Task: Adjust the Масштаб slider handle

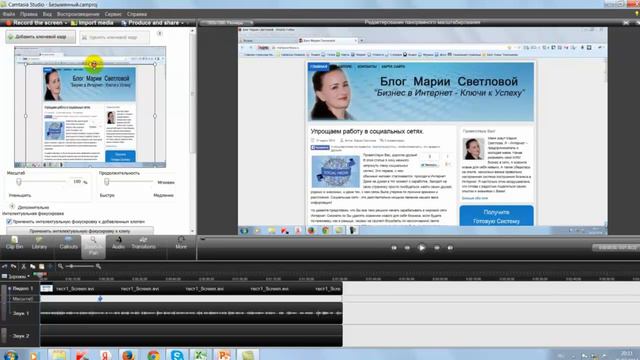Action: pyautogui.click(x=19, y=182)
